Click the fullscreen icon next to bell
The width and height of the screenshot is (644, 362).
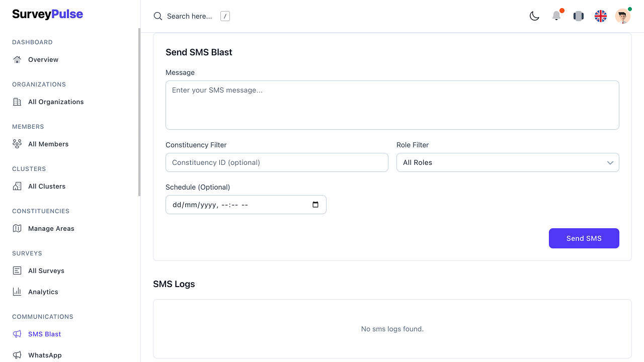click(579, 16)
